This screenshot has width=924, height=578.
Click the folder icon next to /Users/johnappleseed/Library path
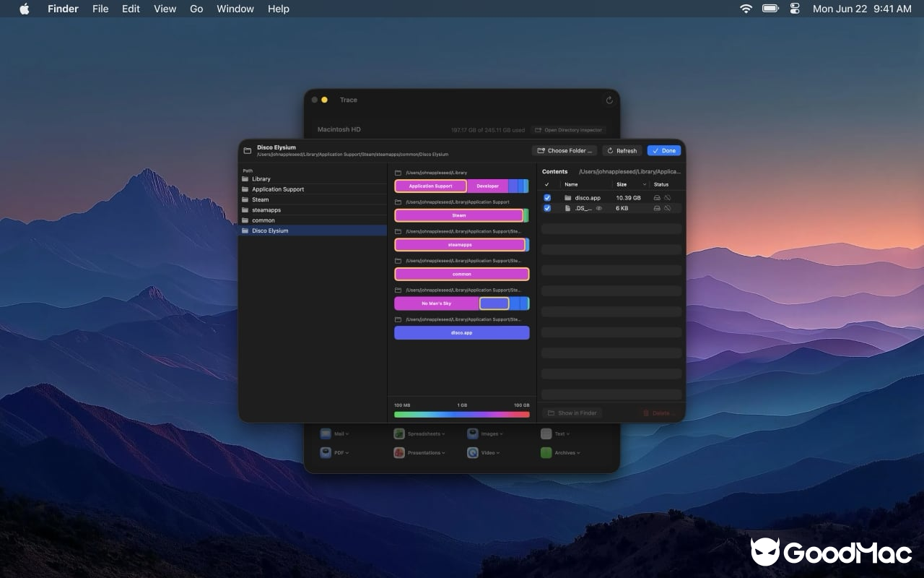398,173
